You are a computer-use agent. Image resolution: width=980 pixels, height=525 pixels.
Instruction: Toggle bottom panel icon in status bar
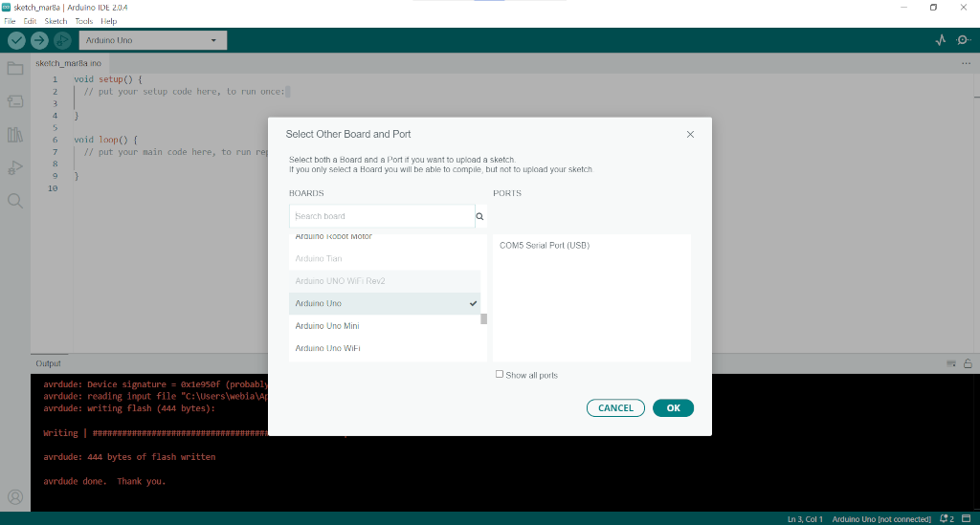(967, 518)
